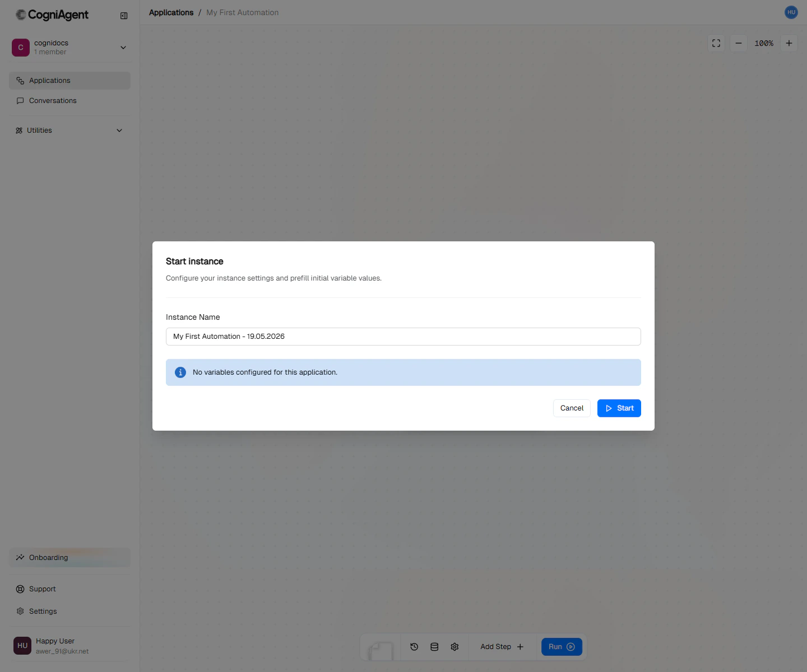Viewport: 807px width, 672px height.
Task: Focus the Instance Name field
Action: (403, 337)
